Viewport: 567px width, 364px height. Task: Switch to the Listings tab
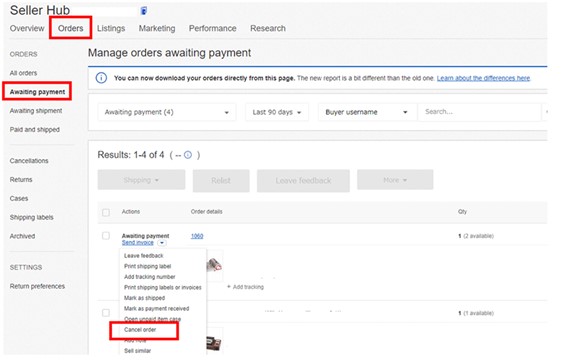(x=111, y=28)
